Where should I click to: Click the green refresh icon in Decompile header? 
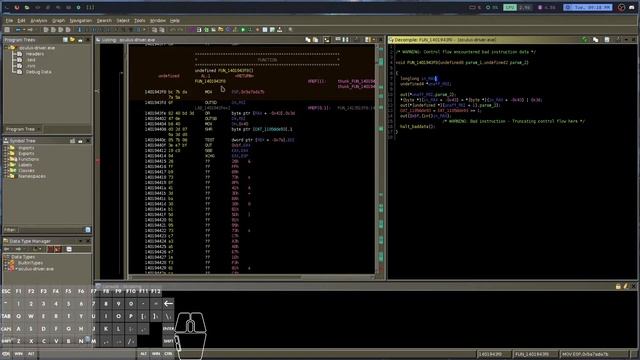click(x=585, y=40)
